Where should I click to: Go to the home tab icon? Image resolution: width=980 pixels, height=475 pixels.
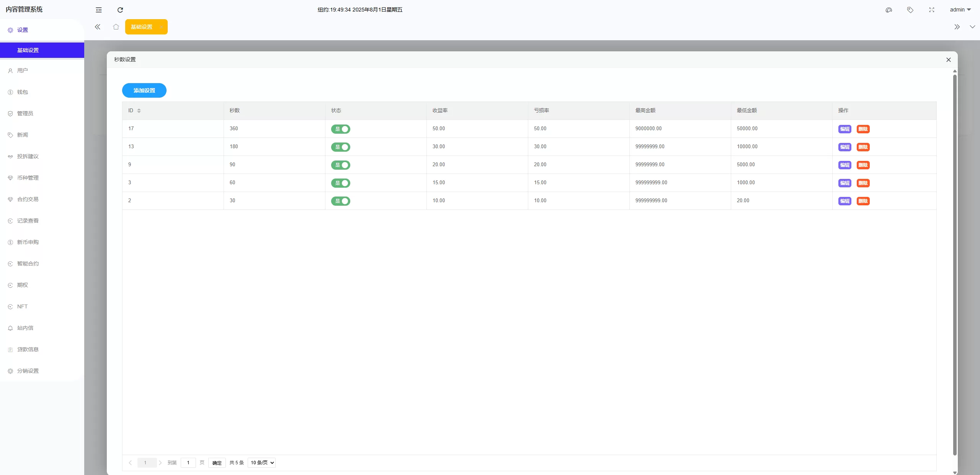click(x=116, y=27)
